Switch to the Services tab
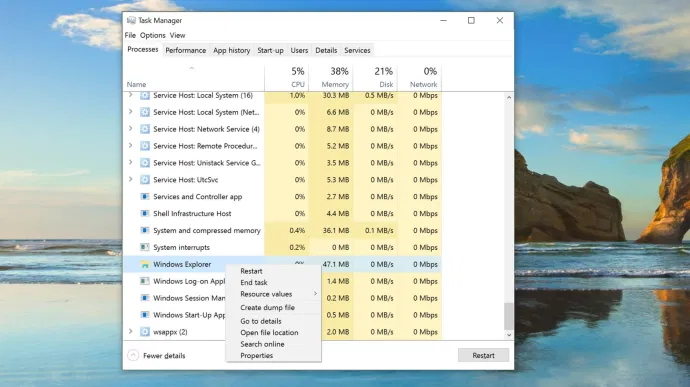 point(357,50)
